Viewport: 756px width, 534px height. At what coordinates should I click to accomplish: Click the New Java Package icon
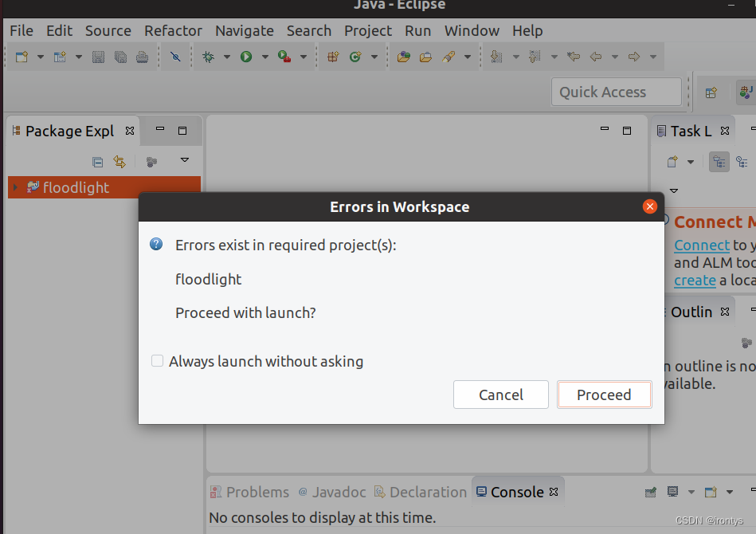(x=333, y=57)
